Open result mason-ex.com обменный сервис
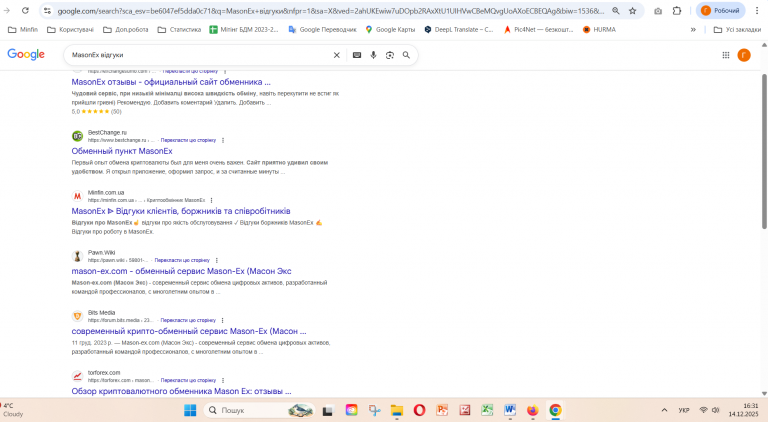 (x=181, y=271)
